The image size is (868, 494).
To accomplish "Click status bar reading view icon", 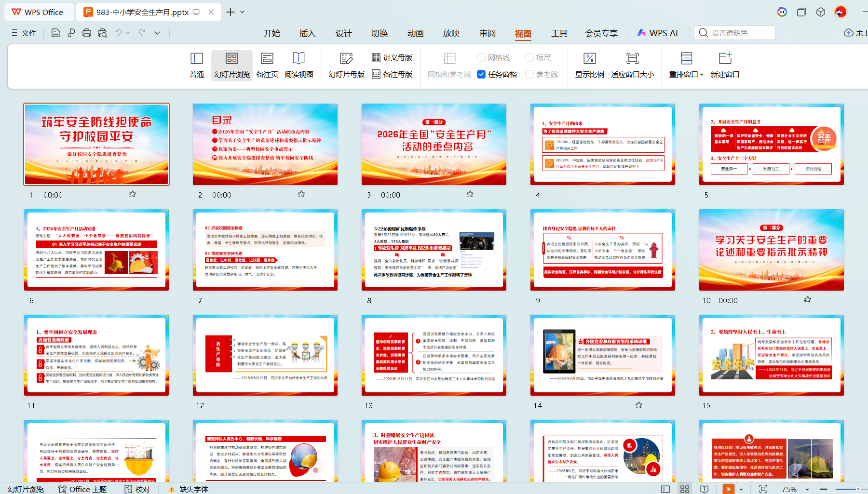I will tap(705, 489).
